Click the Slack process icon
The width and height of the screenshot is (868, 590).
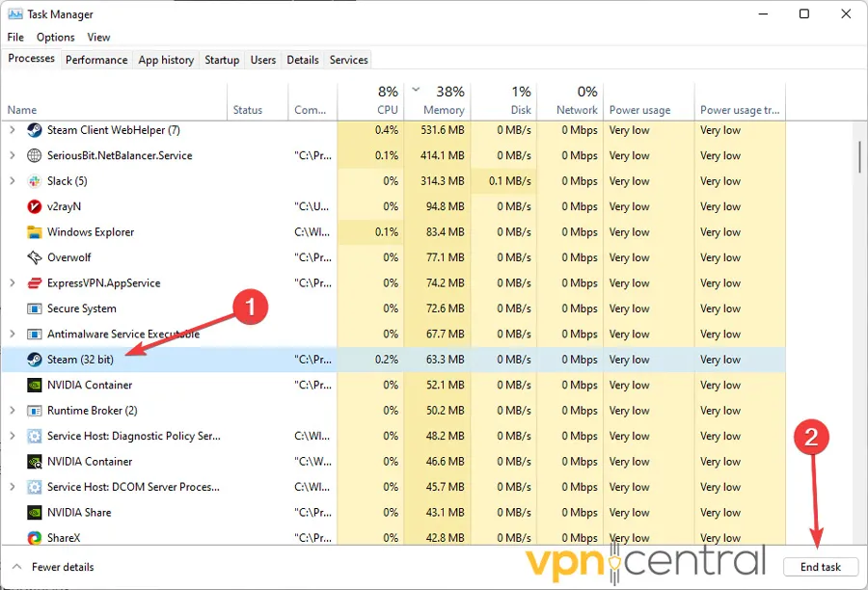click(x=34, y=181)
